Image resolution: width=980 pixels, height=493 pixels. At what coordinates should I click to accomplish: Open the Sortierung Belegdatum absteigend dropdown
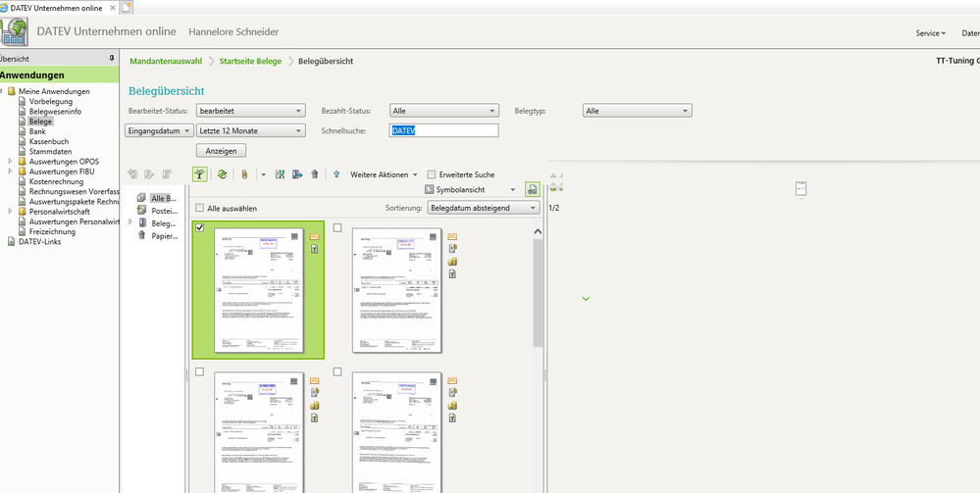coord(483,208)
